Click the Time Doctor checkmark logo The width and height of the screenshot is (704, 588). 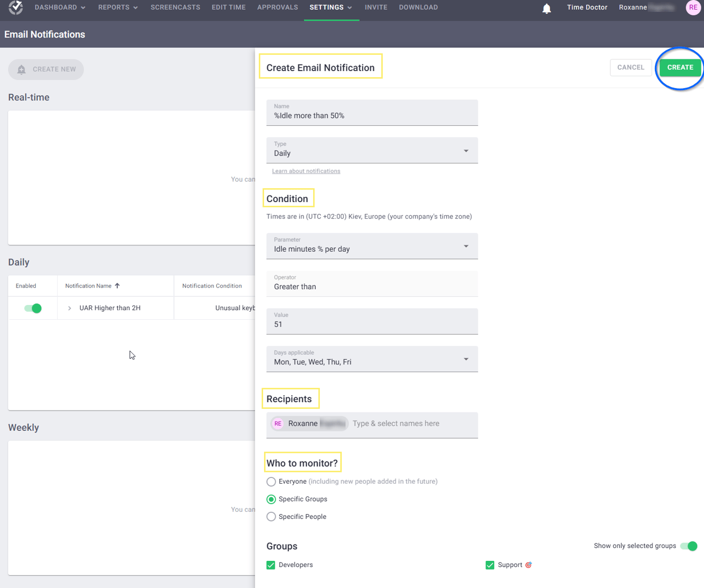(x=14, y=7)
